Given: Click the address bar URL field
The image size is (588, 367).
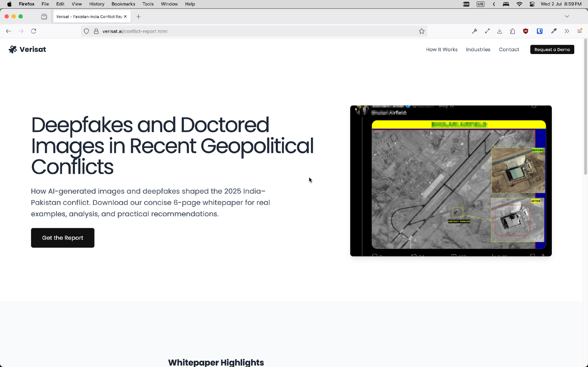Looking at the screenshot, I should (254, 31).
